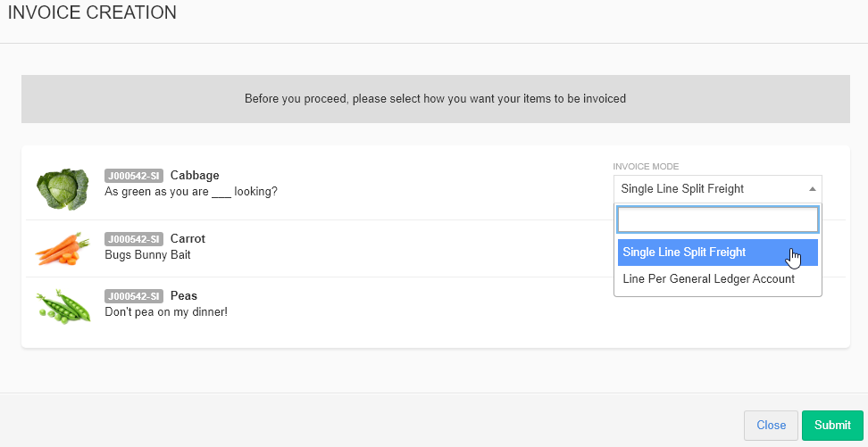Click the Carrot item name
The width and height of the screenshot is (868, 447).
pos(188,239)
